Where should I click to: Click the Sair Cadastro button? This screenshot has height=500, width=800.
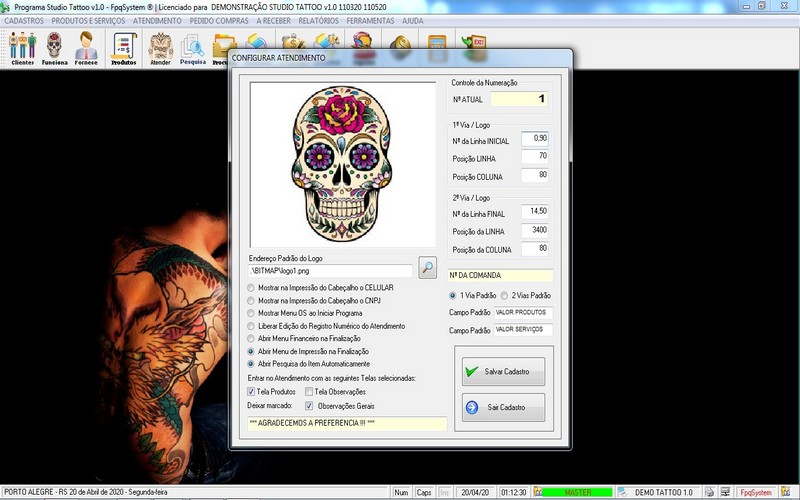pyautogui.click(x=504, y=408)
